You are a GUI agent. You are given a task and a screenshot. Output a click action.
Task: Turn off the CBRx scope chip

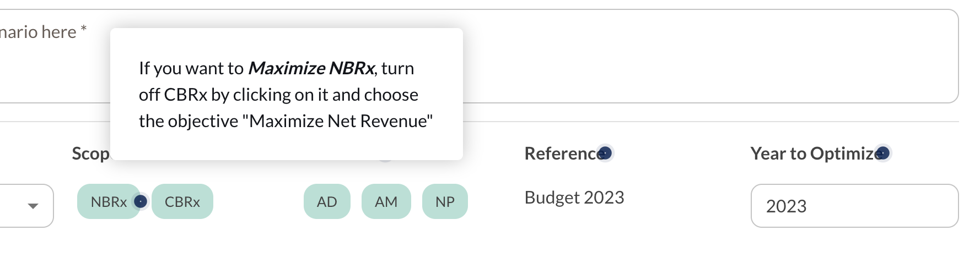[182, 201]
